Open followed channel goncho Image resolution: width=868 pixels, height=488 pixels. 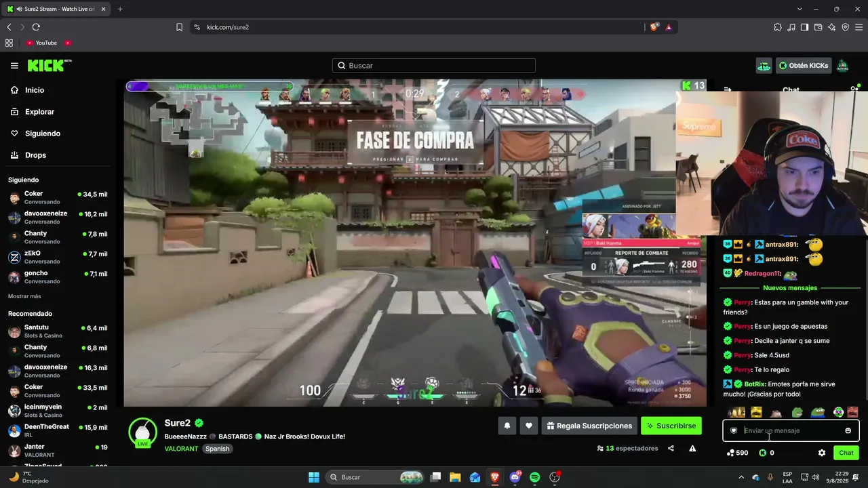click(58, 277)
